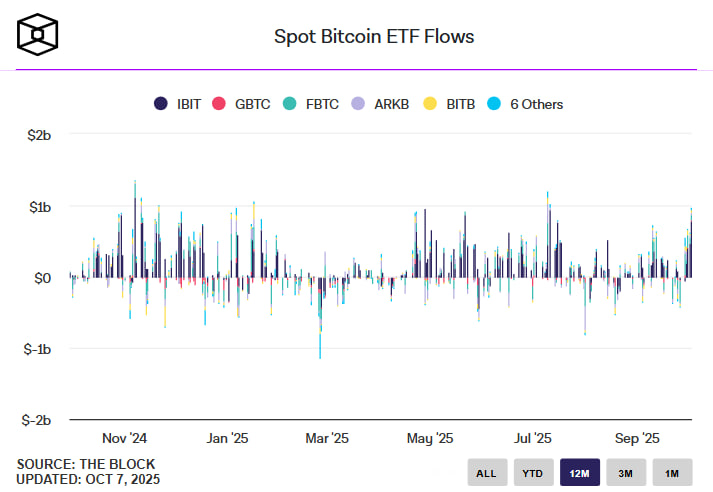Click The Block cube logo
713x492 pixels.
coord(39,35)
